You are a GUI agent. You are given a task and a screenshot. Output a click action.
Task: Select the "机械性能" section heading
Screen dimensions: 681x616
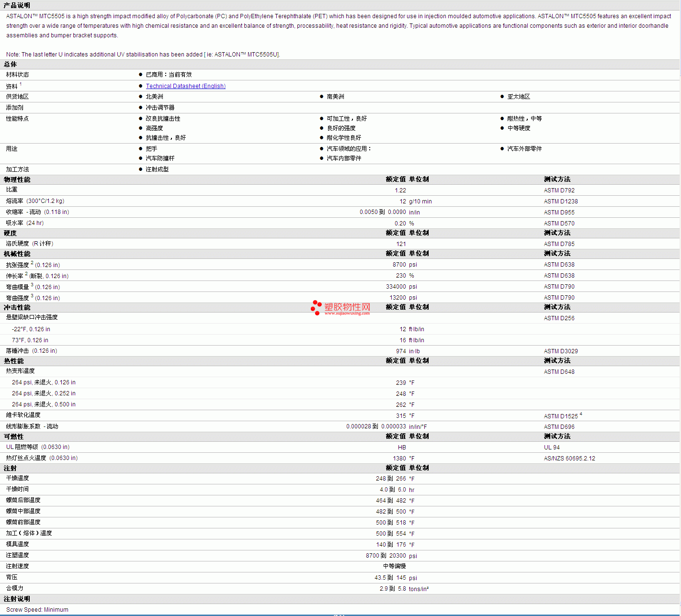pyautogui.click(x=17, y=254)
